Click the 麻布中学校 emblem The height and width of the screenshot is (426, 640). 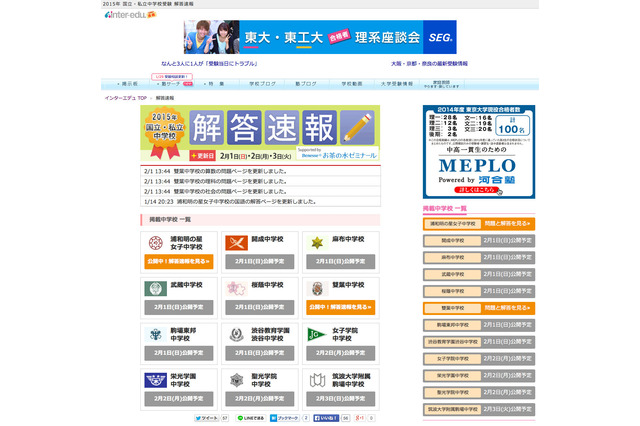[317, 243]
